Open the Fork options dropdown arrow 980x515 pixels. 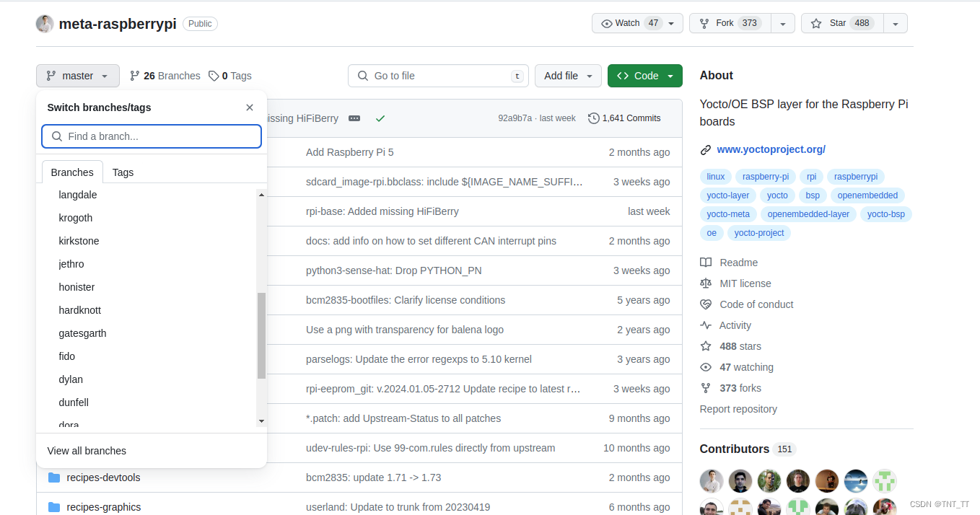tap(783, 23)
